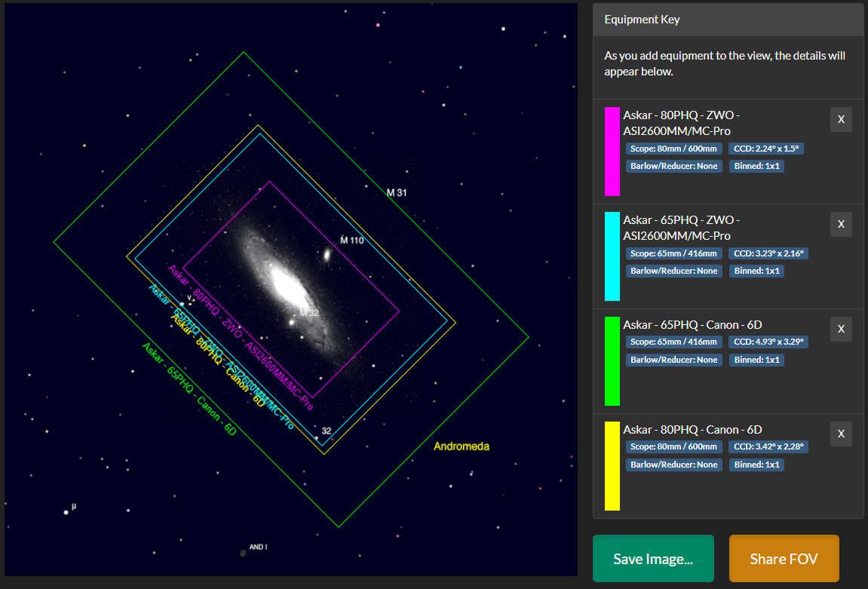Viewport: 868px width, 589px height.
Task: Click the green color swatch
Action: (x=612, y=361)
